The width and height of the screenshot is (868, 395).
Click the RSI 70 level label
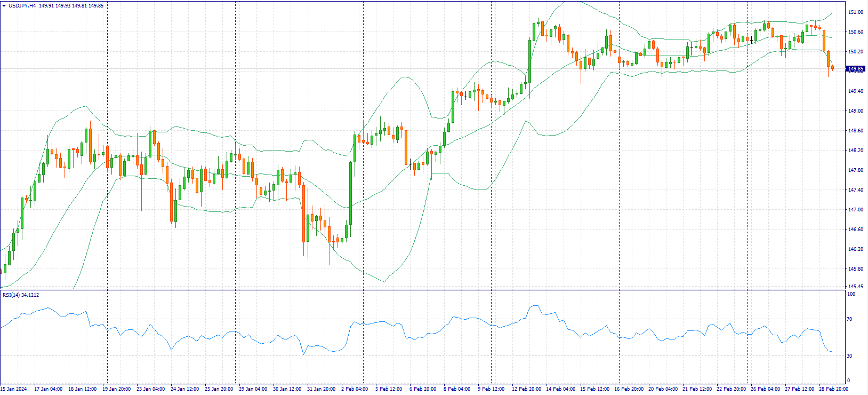click(x=850, y=319)
